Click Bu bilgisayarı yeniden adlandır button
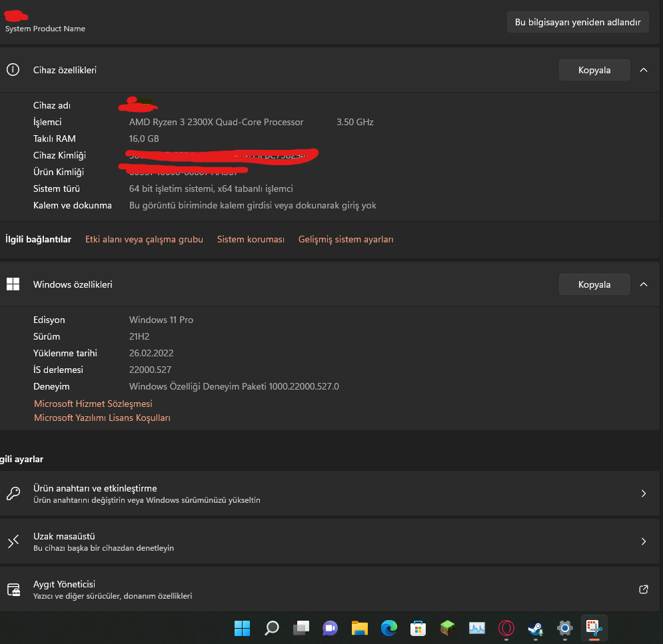 coord(578,22)
